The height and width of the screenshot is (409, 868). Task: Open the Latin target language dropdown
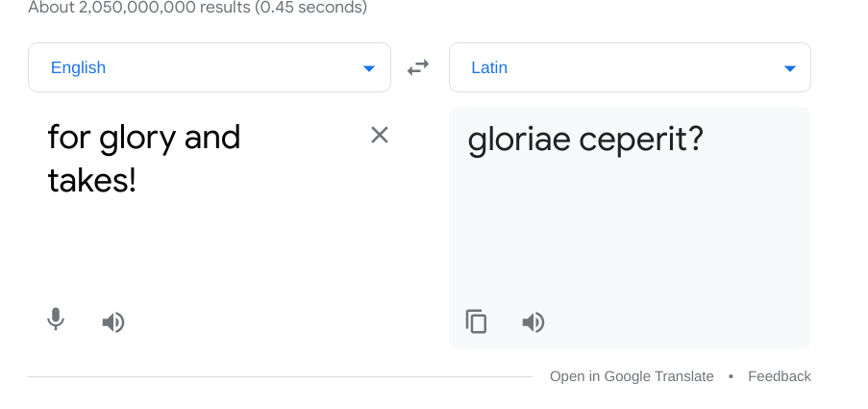click(630, 67)
